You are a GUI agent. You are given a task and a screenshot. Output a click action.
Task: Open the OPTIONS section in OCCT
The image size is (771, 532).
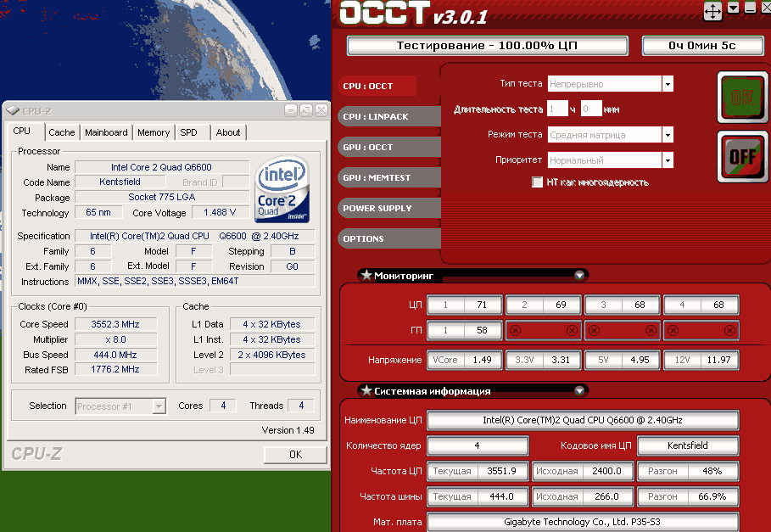[364, 238]
